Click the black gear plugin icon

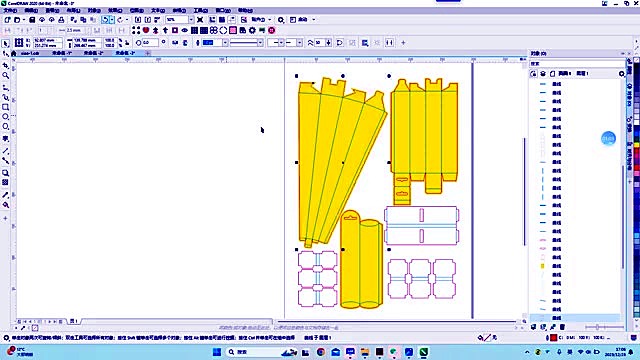(252, 30)
